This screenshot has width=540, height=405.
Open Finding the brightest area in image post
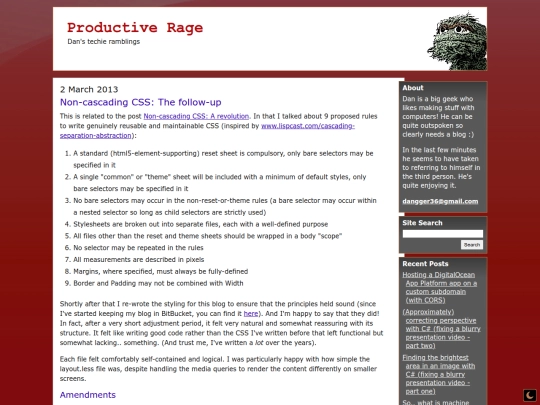[x=439, y=374]
